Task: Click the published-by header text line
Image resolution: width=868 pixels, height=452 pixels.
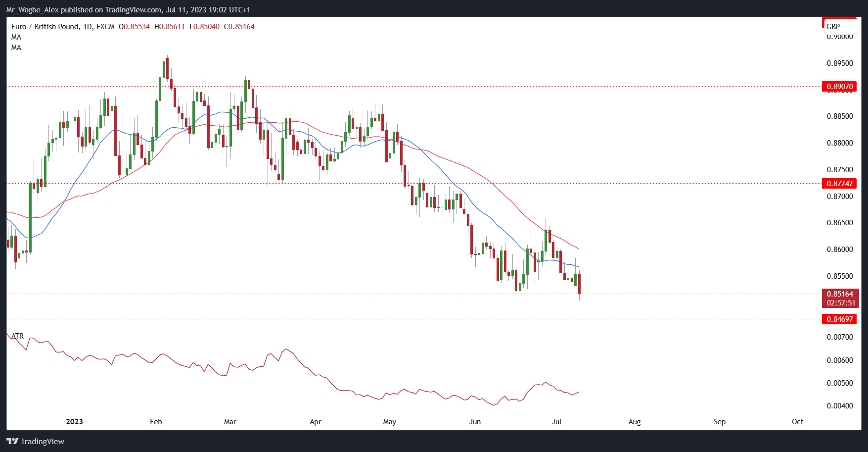Action: click(128, 10)
